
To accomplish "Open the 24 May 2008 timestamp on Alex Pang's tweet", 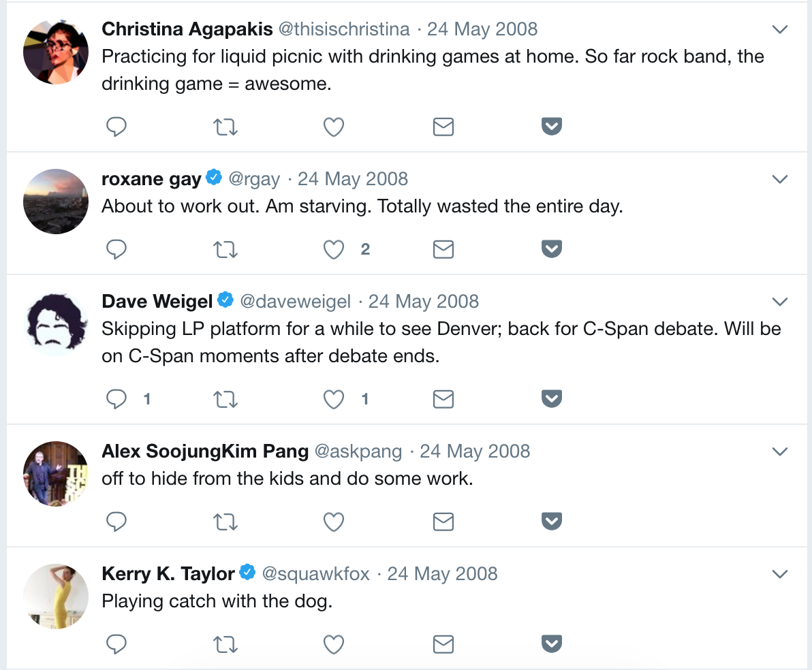I will point(475,451).
